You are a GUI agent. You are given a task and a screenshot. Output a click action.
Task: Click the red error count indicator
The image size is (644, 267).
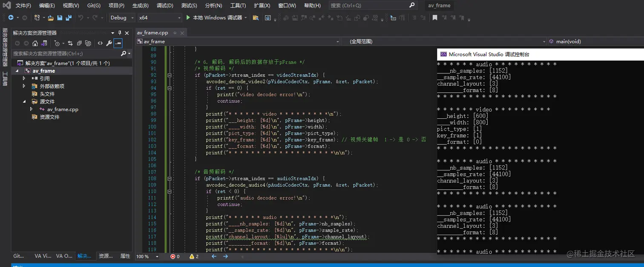[175, 256]
